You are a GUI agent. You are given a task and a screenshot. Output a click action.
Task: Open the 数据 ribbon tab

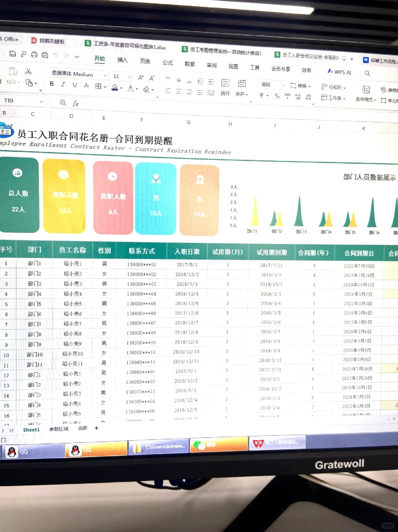(x=189, y=64)
